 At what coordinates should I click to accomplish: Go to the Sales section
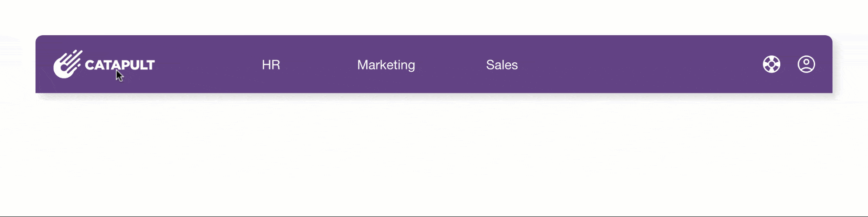pos(502,65)
